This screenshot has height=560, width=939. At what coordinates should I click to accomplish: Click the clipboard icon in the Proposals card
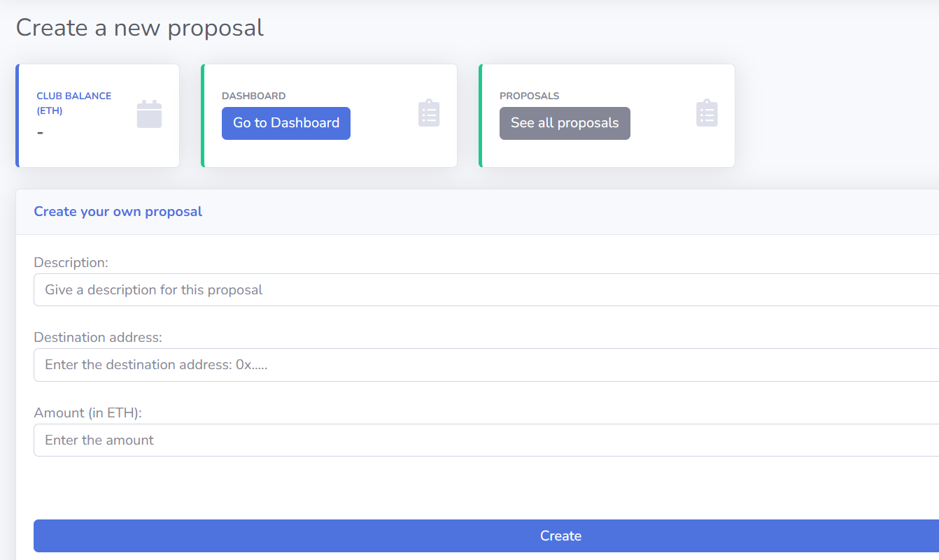tap(707, 113)
